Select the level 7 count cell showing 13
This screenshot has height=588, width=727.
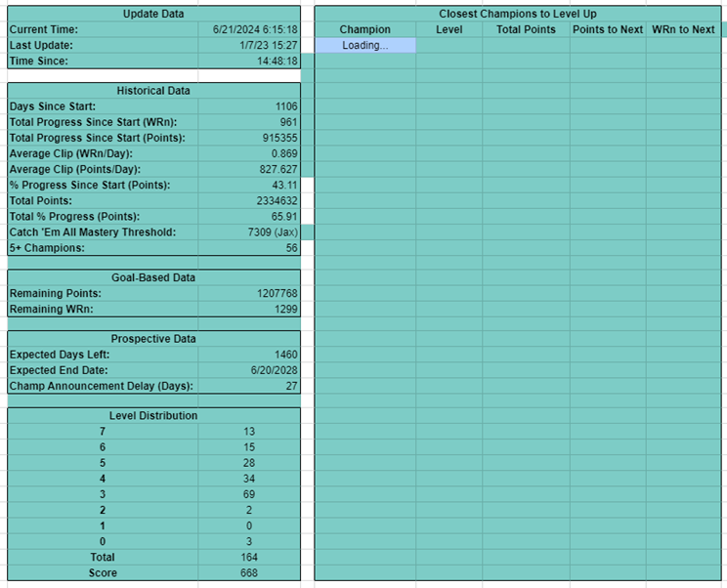point(249,432)
